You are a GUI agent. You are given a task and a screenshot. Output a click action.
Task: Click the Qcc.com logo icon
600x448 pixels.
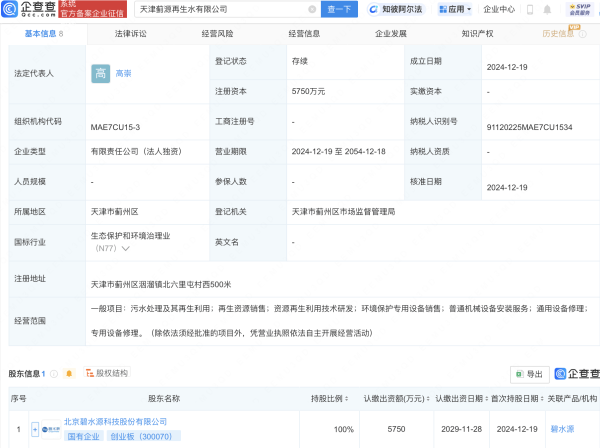pos(10,9)
